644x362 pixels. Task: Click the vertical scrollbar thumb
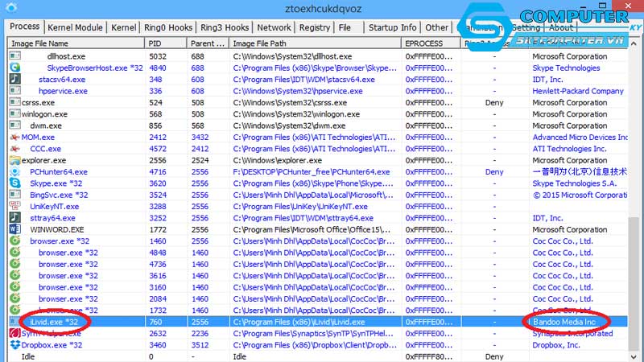[634, 284]
